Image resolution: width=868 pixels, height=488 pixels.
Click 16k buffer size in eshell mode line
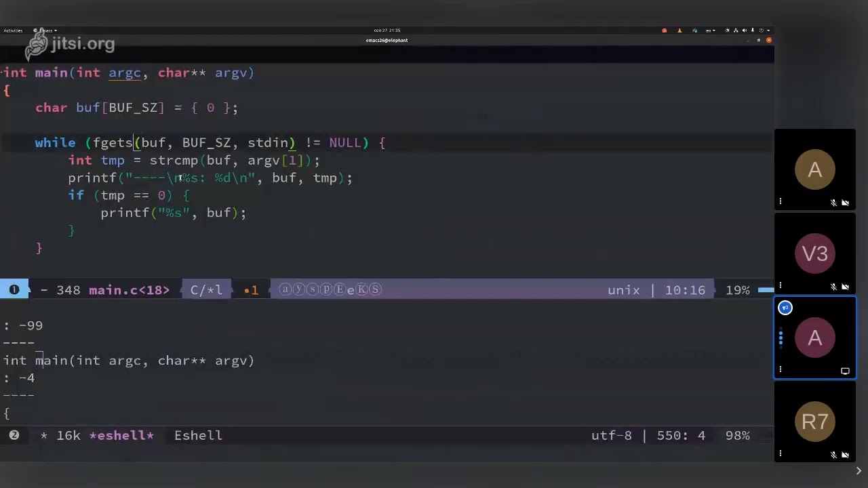click(x=68, y=436)
